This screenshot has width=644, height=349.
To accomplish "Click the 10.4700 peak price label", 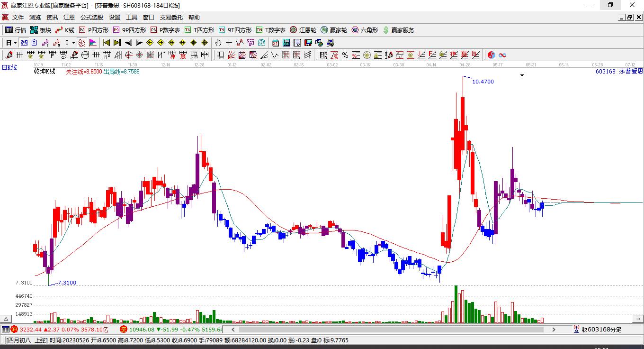I will pos(483,82).
